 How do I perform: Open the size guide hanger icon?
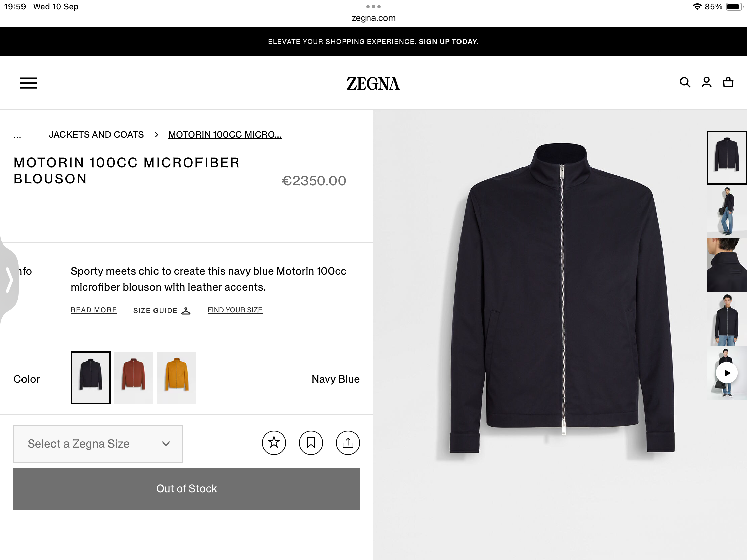pyautogui.click(x=186, y=311)
